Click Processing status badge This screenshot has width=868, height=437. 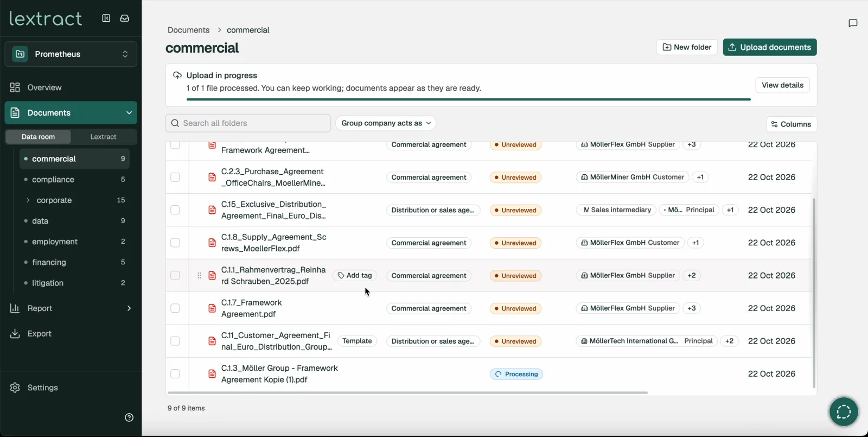(x=516, y=374)
